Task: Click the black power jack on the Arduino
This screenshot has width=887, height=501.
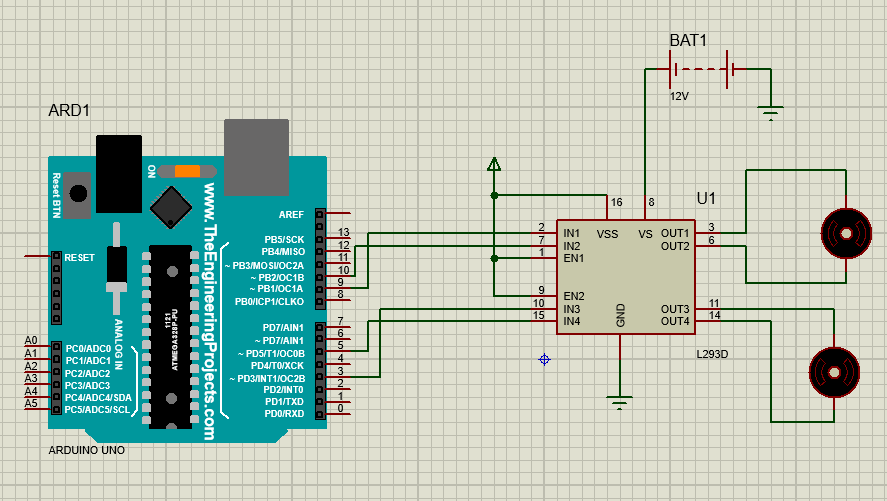Action: point(119,174)
